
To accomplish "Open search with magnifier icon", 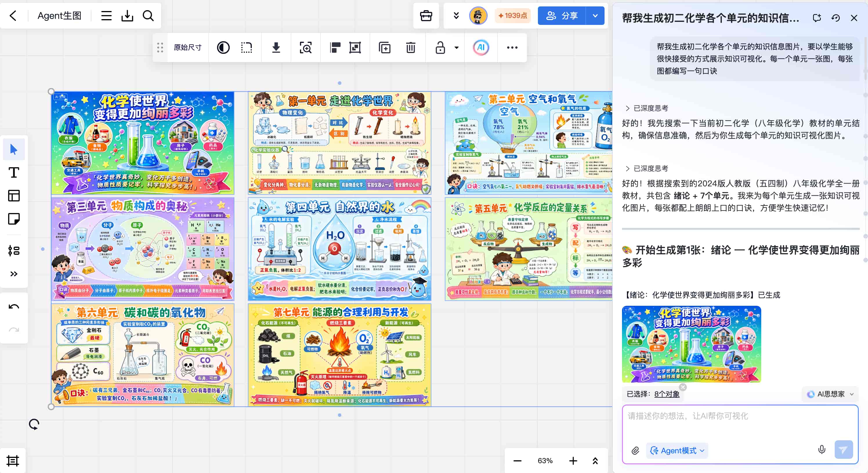I will tap(148, 16).
